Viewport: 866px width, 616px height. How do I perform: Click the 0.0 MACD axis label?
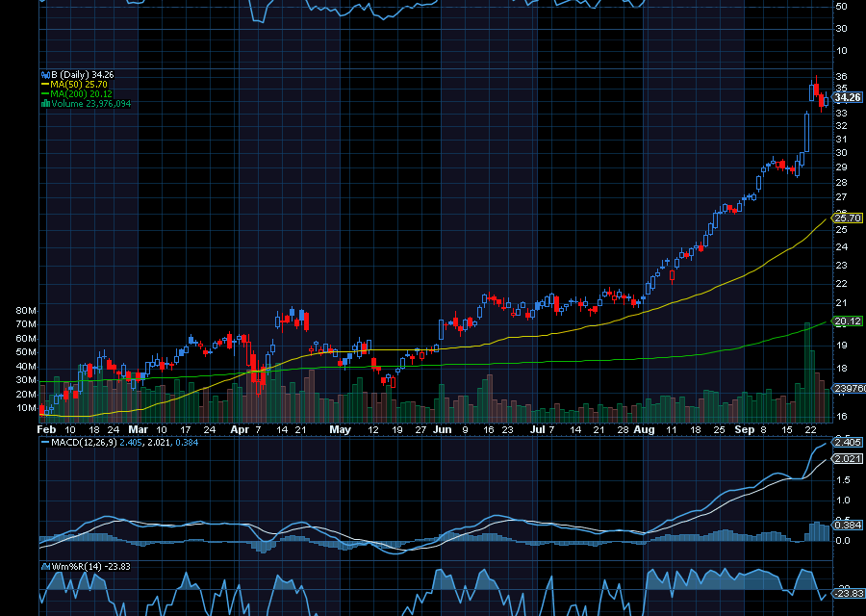point(843,541)
